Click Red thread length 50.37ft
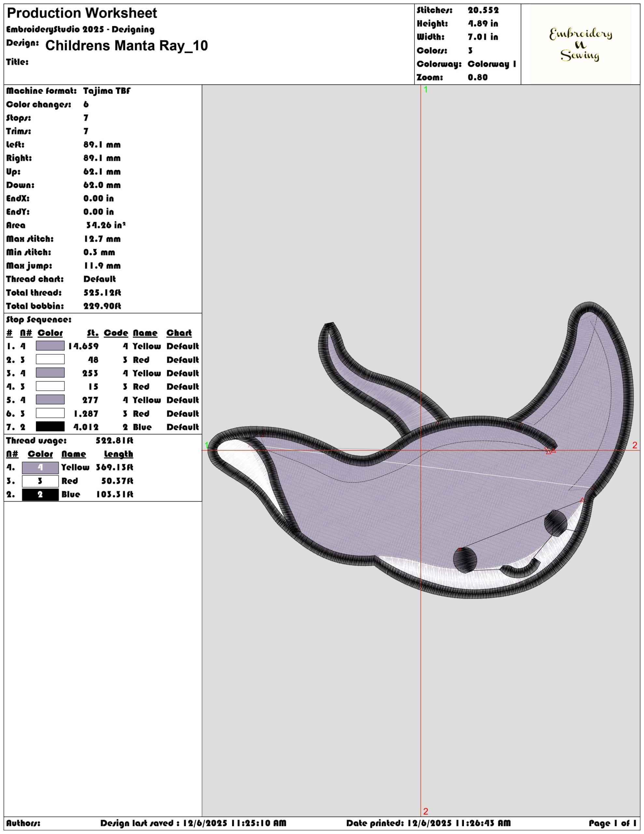644x834 pixels. tap(117, 481)
